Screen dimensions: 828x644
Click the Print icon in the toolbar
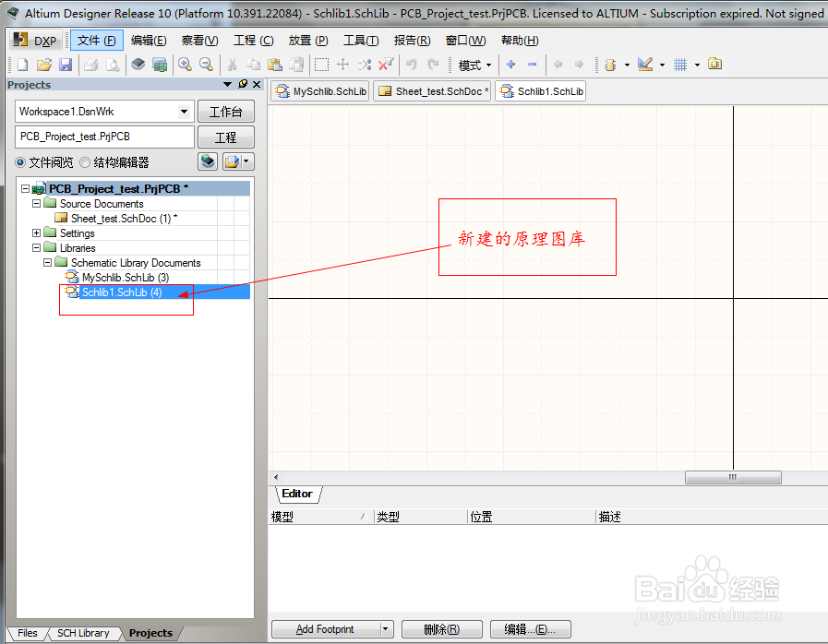(90, 65)
